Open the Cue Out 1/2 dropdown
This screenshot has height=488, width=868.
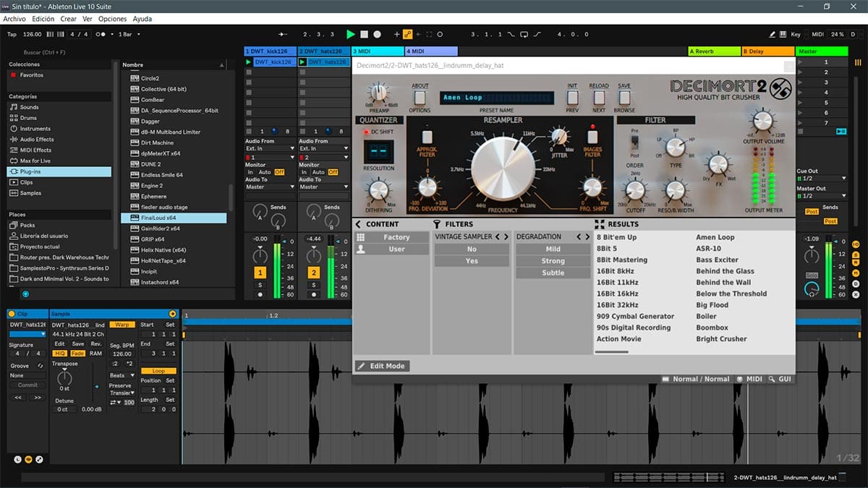point(821,179)
